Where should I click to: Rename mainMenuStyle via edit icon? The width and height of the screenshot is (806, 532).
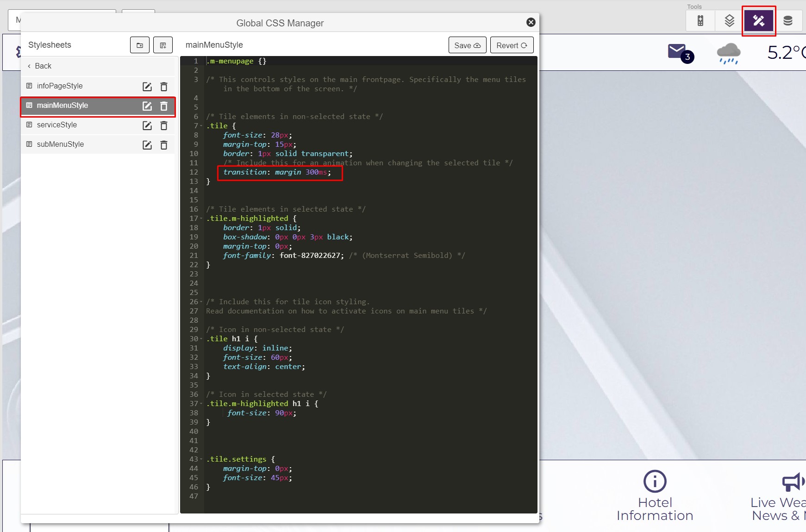tap(147, 106)
